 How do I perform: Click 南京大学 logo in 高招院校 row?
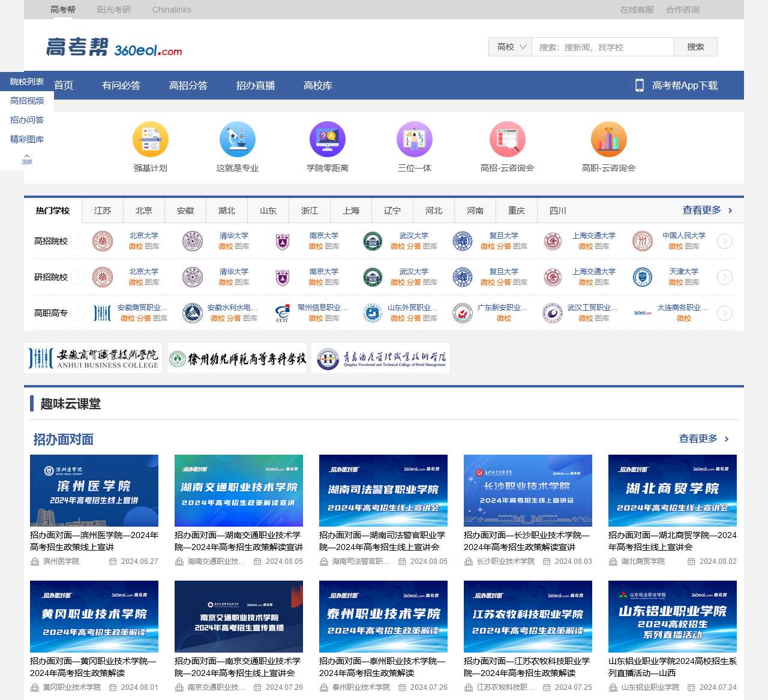(283, 241)
